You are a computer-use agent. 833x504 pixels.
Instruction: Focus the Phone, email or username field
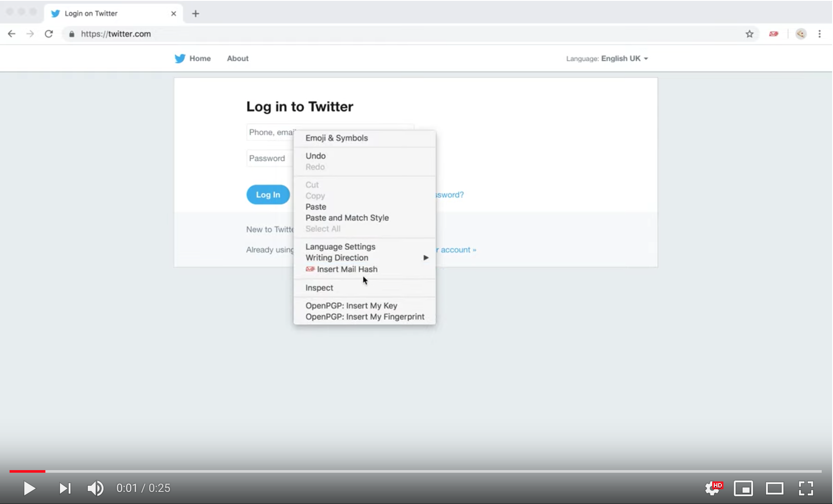tap(330, 132)
